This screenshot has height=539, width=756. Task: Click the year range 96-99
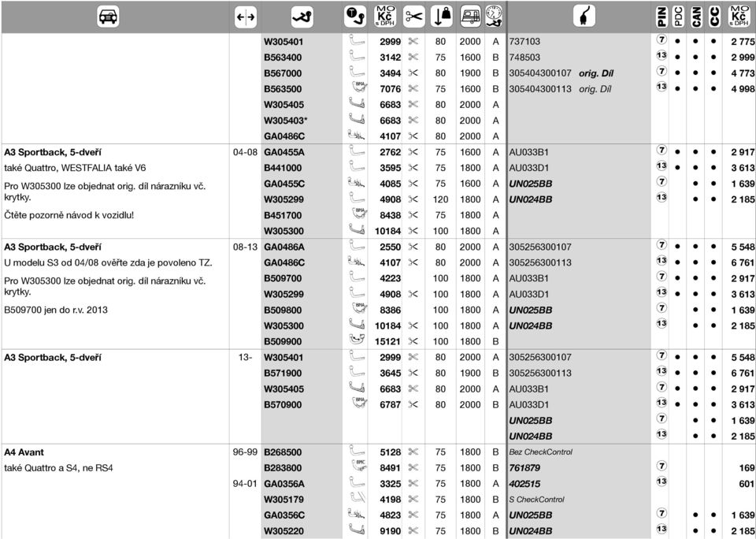[x=245, y=452]
